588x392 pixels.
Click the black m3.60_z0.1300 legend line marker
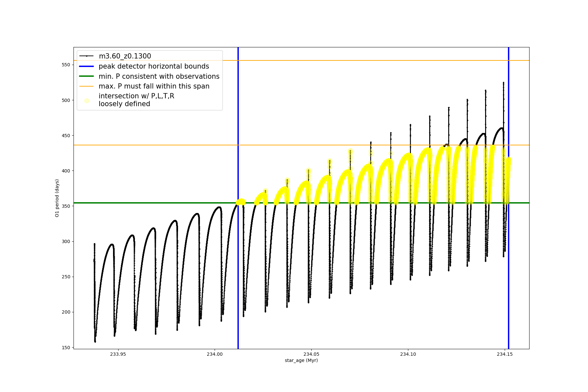point(87,56)
